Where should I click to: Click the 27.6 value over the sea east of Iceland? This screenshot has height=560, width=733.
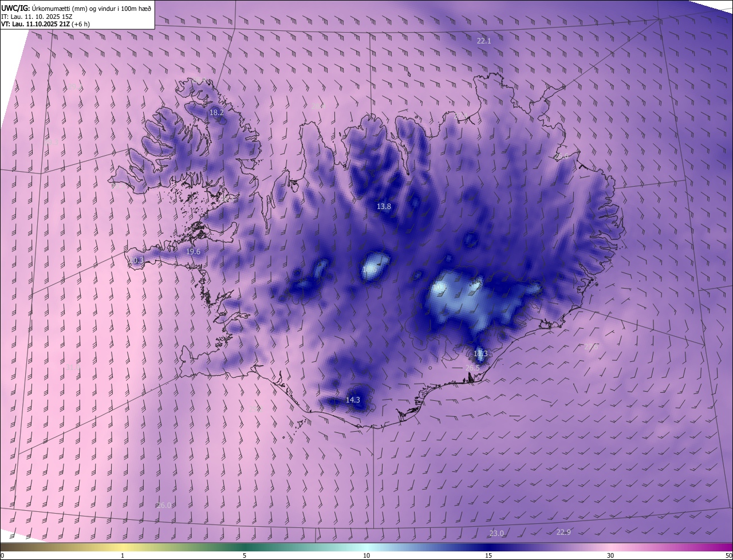pyautogui.click(x=591, y=347)
